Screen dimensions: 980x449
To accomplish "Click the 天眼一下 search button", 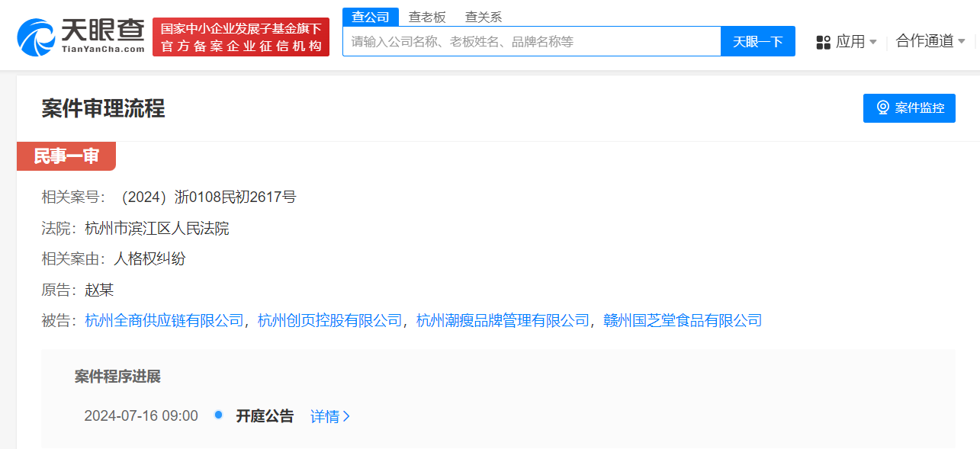I will (x=758, y=41).
